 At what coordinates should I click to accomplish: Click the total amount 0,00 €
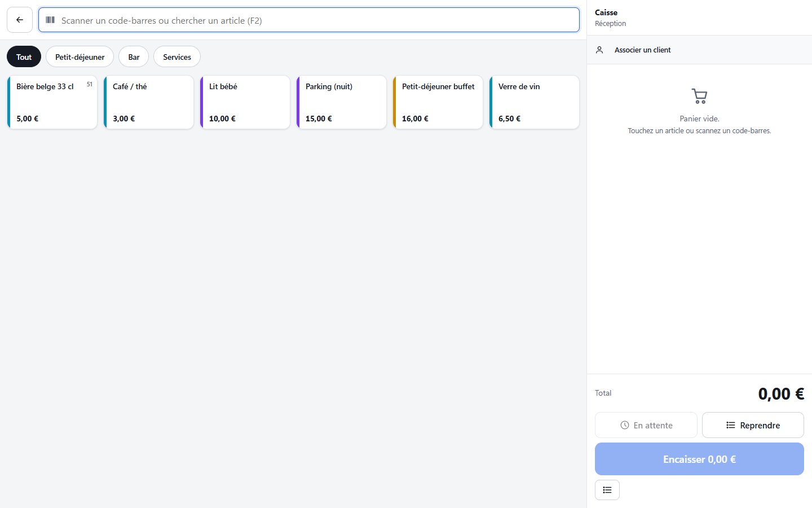[781, 393]
